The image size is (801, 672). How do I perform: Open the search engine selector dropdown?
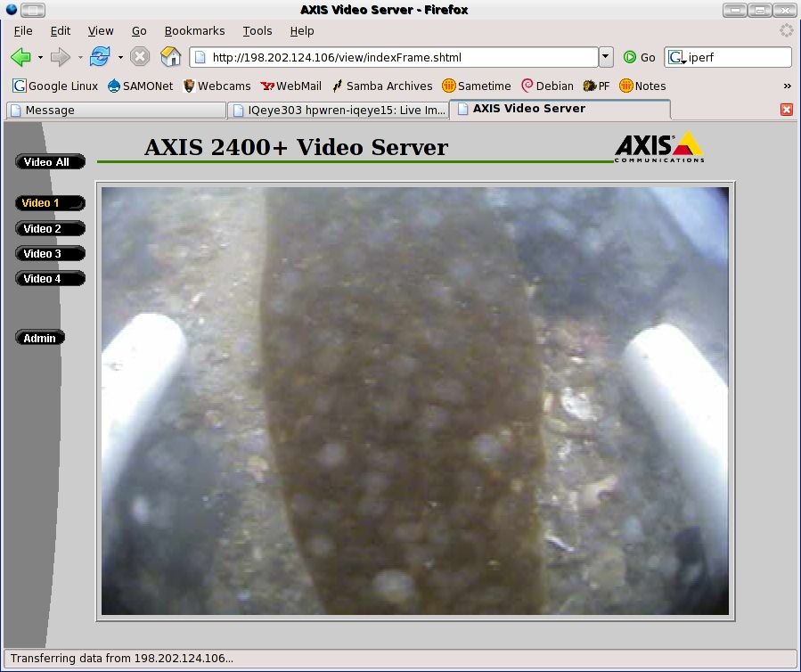point(677,57)
